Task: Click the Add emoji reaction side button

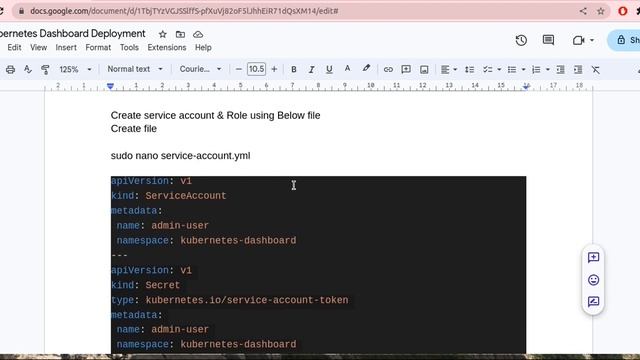Action: point(593,280)
